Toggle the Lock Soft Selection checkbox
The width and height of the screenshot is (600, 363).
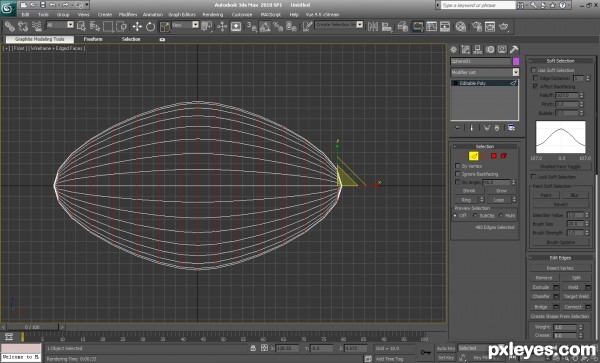coord(533,177)
